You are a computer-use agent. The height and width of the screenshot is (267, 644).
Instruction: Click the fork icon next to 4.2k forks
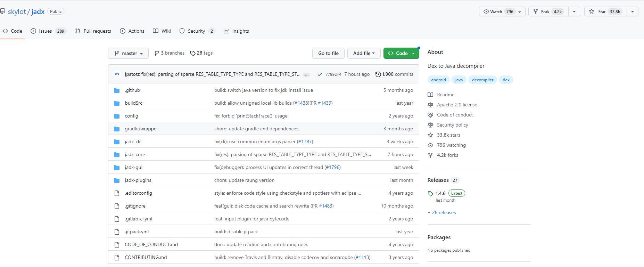point(430,155)
